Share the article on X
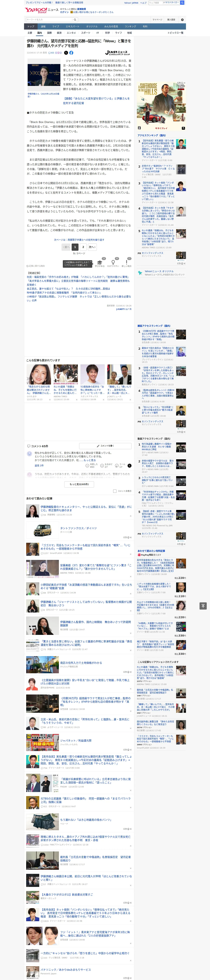 pos(66,53)
